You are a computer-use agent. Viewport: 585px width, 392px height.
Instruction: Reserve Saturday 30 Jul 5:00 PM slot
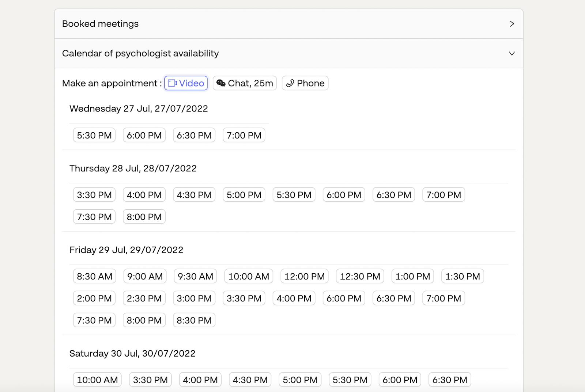coord(300,380)
